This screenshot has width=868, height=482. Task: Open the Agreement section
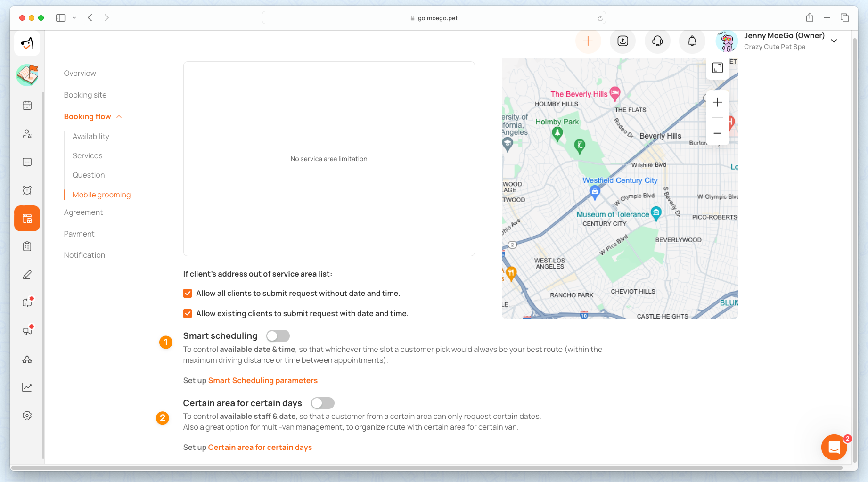pos(83,212)
